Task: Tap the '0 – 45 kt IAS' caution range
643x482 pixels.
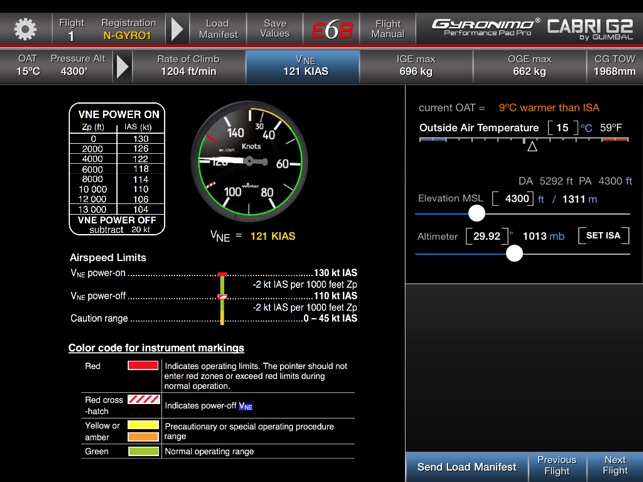Action: pos(331,318)
